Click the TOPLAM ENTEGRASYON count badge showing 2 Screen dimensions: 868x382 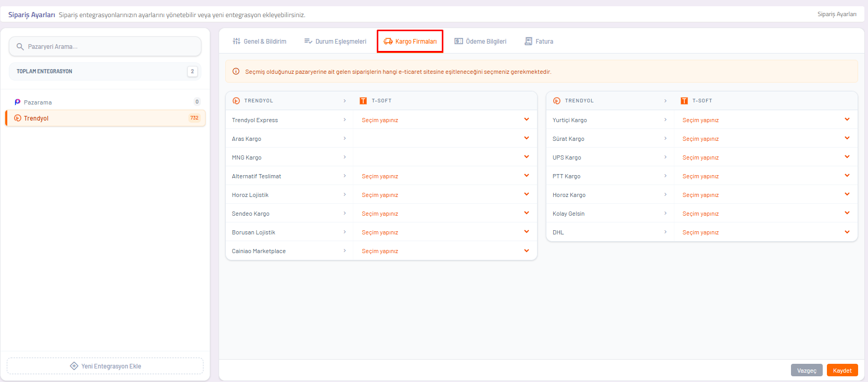tap(192, 71)
